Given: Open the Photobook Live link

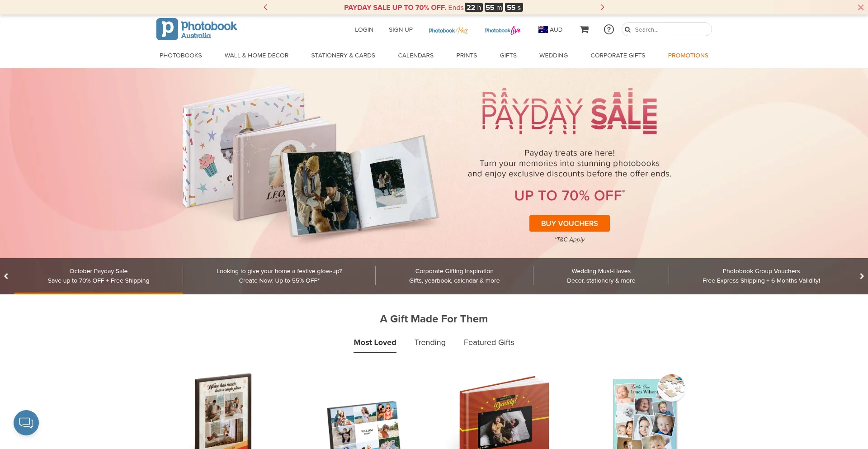Looking at the screenshot, I should 503,30.
